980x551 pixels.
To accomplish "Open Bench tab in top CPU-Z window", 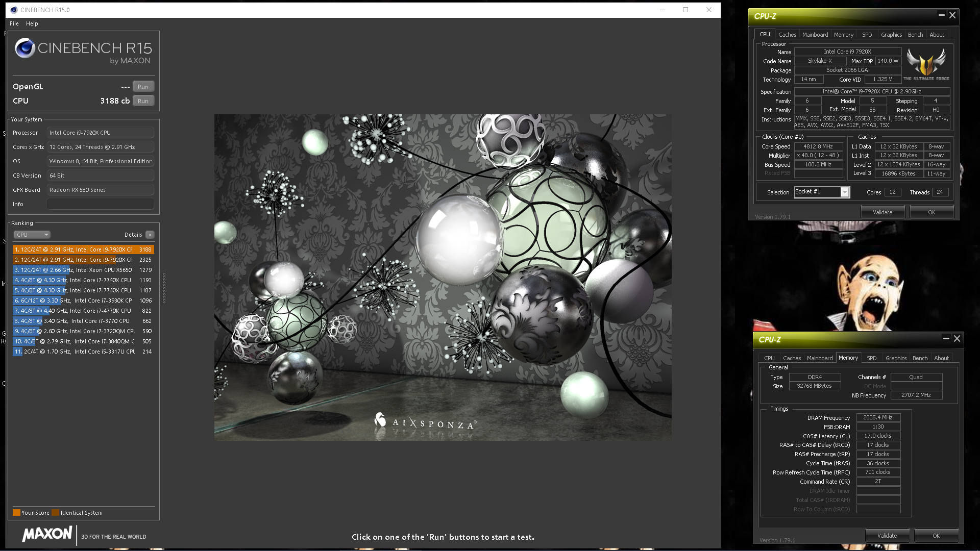I will tap(915, 35).
